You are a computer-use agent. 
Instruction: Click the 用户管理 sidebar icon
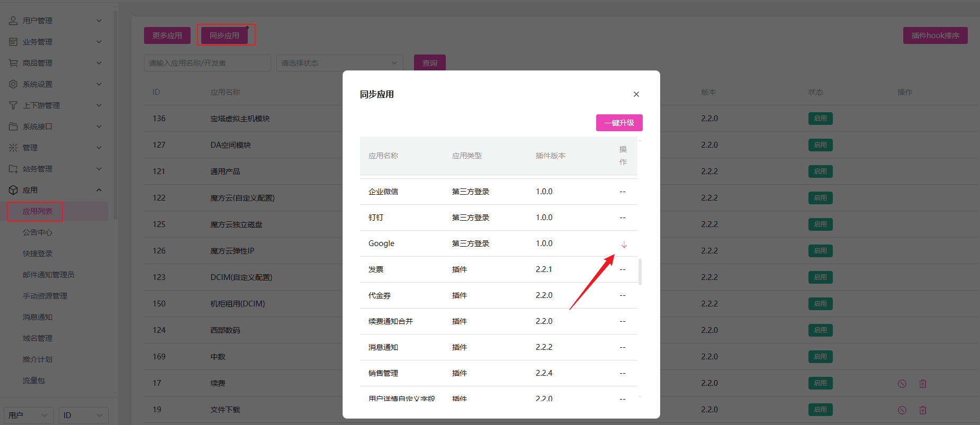pyautogui.click(x=13, y=21)
